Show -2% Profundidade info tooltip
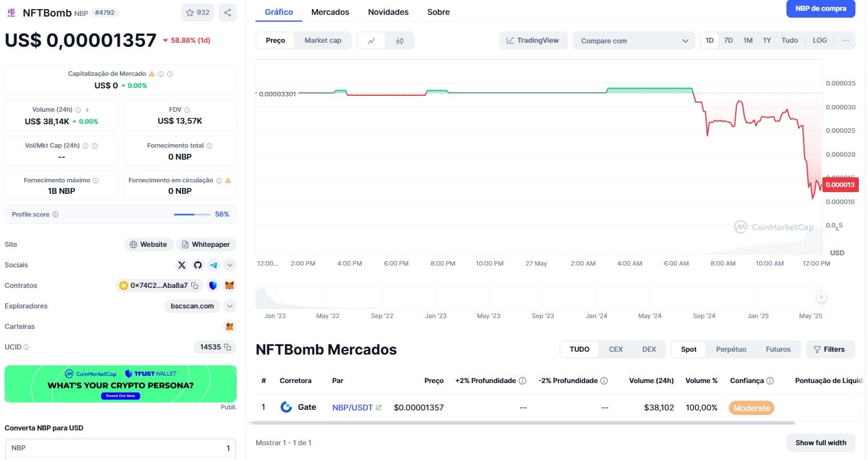Screen dimensions: 868x460 point(604,381)
